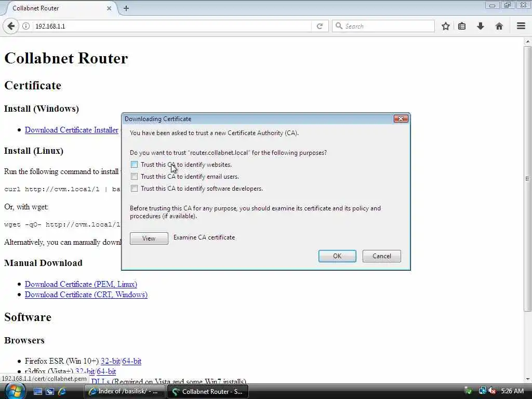The height and width of the screenshot is (399, 532).
Task: Open Firefox ESR 64-bit link
Action: (x=131, y=361)
